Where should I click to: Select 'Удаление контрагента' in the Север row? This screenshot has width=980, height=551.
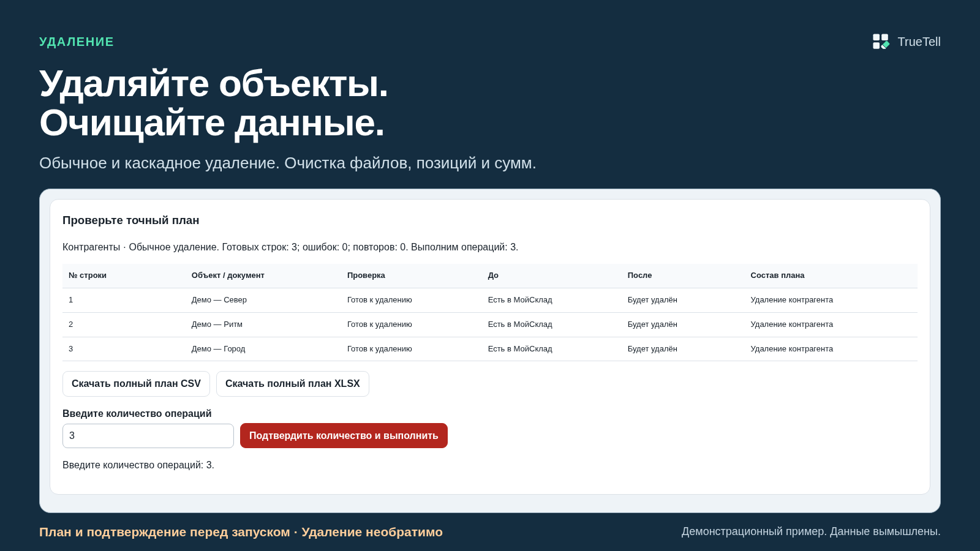(792, 300)
